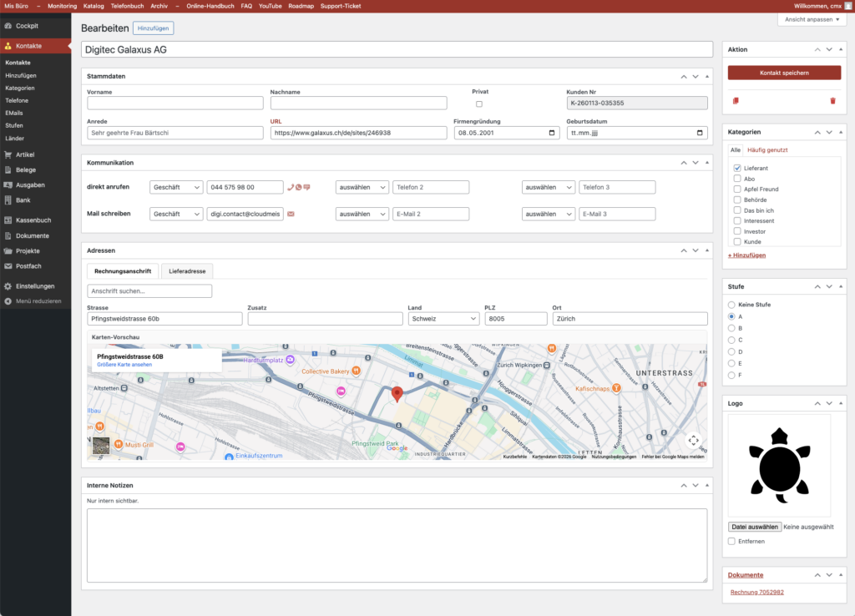Open Kassenbuch from the sidebar
The width and height of the screenshot is (855, 616).
pyautogui.click(x=33, y=220)
